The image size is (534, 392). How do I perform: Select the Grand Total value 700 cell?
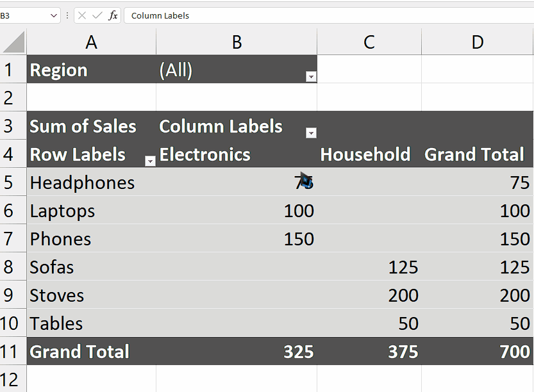477,352
